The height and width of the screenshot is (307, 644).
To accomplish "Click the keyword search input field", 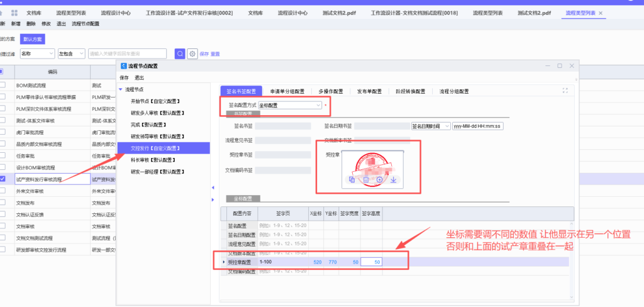I will (127, 53).
